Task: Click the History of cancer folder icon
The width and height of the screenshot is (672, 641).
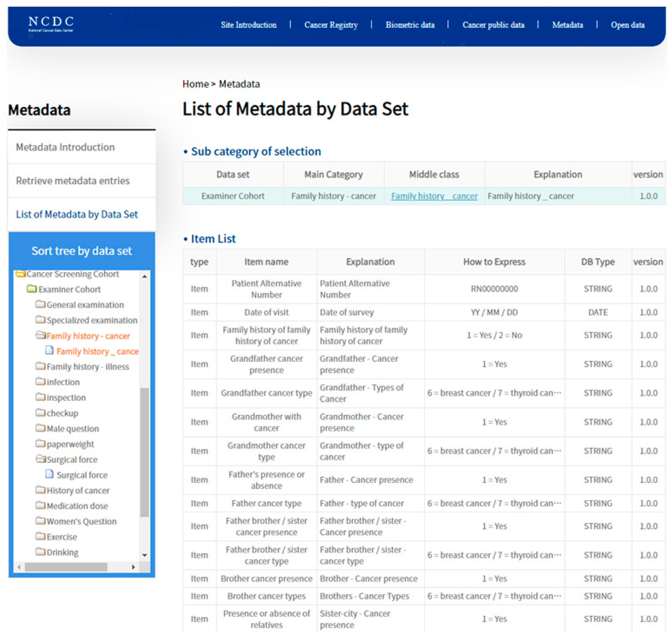Action: point(40,490)
